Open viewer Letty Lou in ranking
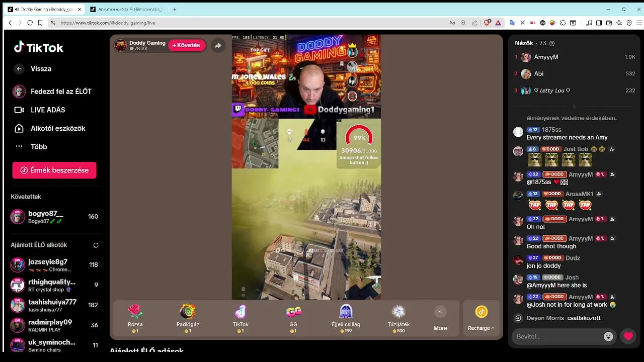This screenshot has width=644, height=362. point(575,90)
